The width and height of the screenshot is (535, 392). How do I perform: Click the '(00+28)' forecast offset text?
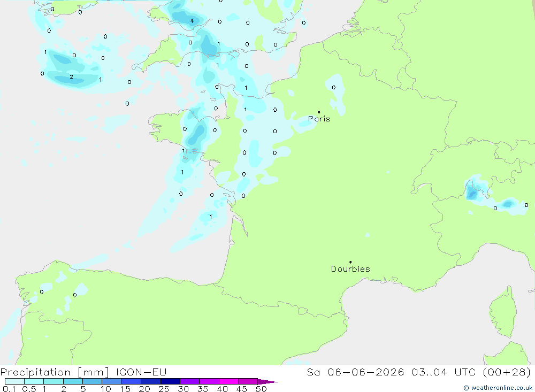pos(507,372)
